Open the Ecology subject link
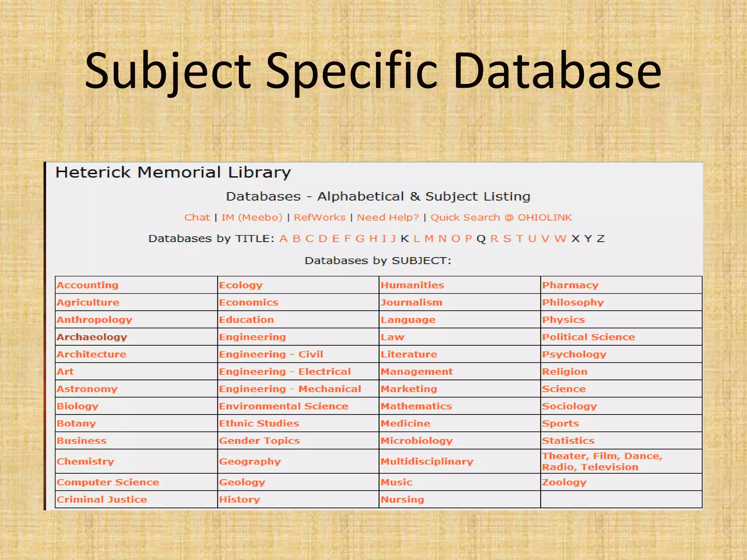 coord(241,285)
